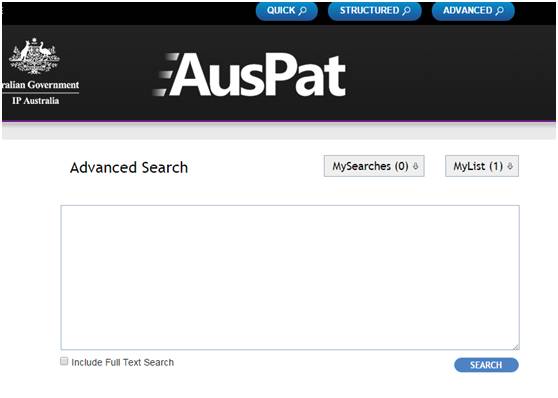The width and height of the screenshot is (558, 398).
Task: Expand the MySearches (0) dropdown
Action: (x=374, y=166)
